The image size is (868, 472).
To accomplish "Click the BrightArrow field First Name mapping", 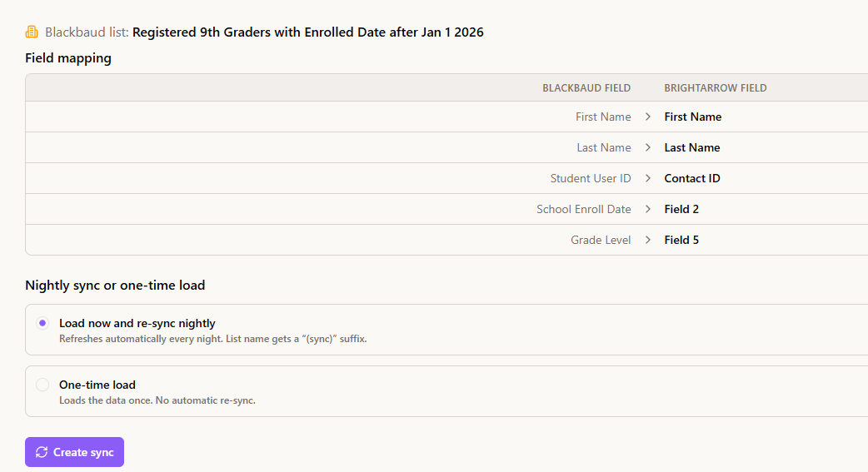I will 692,117.
